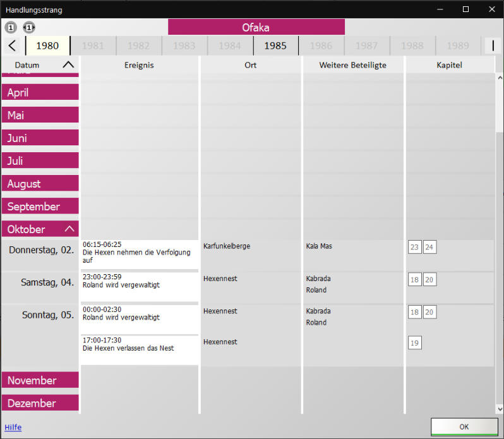Open chapter 18 box on Samstag row
Screen dimensions: 504x439
coord(414,280)
